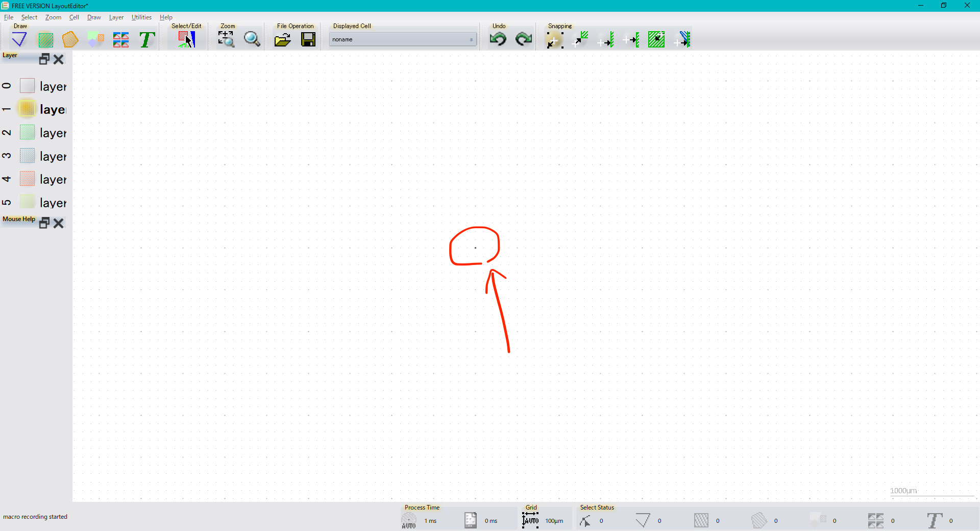The height and width of the screenshot is (531, 980).
Task: Float the Layer panel with undock button
Action: click(x=44, y=59)
